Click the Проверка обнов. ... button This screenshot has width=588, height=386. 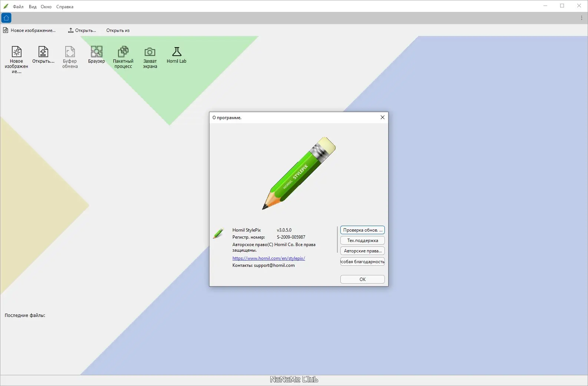click(363, 230)
